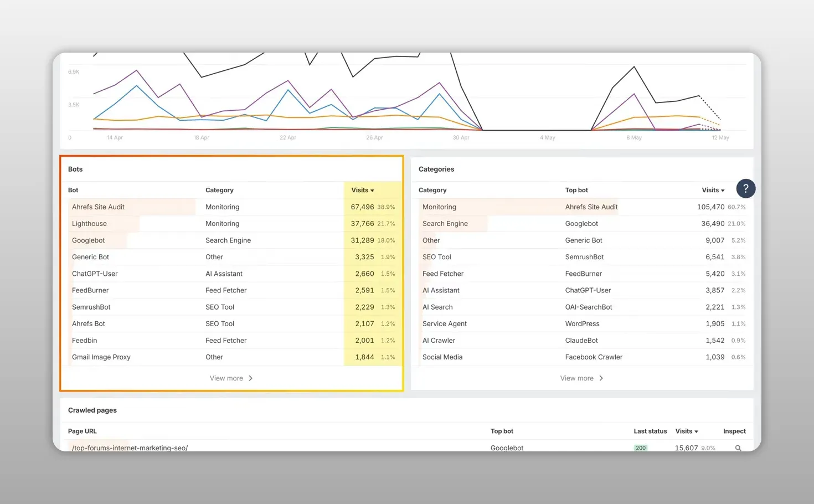814x504 pixels.
Task: Click the 8 May label on chart axis
Action: pos(634,137)
